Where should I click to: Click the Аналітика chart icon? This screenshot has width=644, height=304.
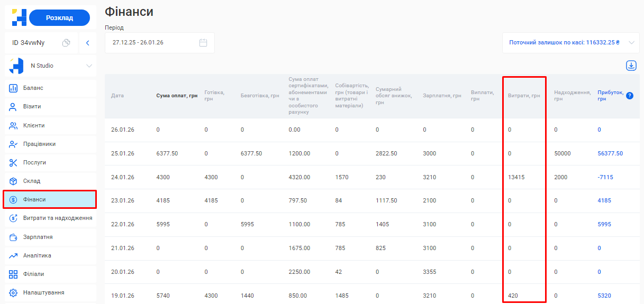coord(14,256)
